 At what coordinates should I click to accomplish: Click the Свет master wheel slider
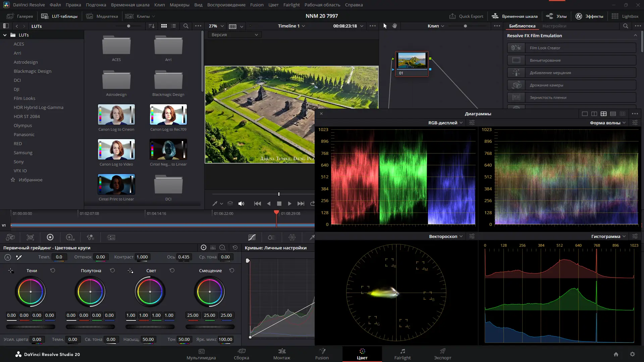[150, 327]
